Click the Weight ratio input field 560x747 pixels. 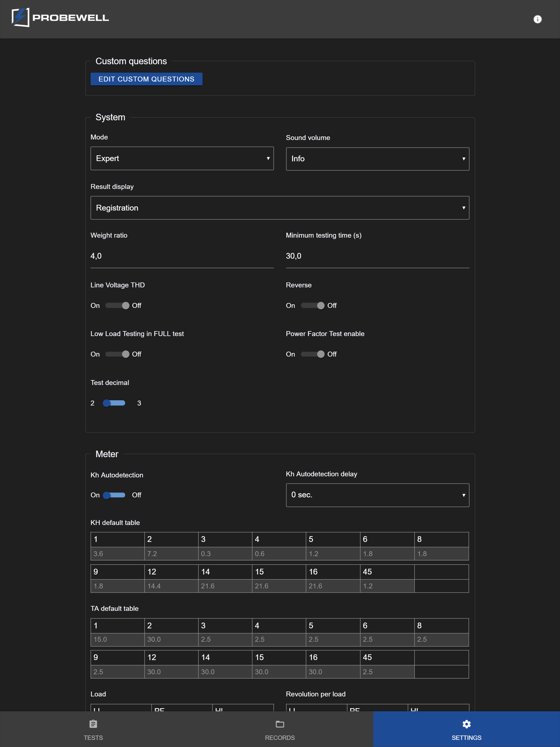pyautogui.click(x=182, y=256)
